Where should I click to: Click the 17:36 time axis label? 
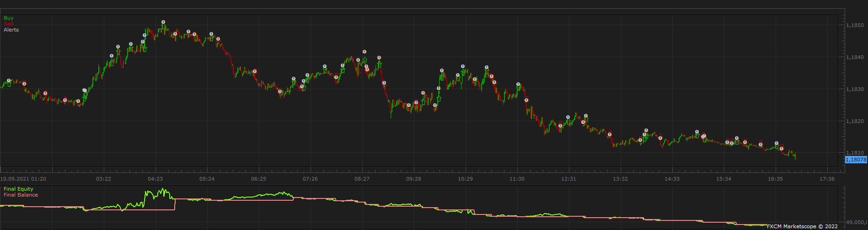tap(827, 179)
